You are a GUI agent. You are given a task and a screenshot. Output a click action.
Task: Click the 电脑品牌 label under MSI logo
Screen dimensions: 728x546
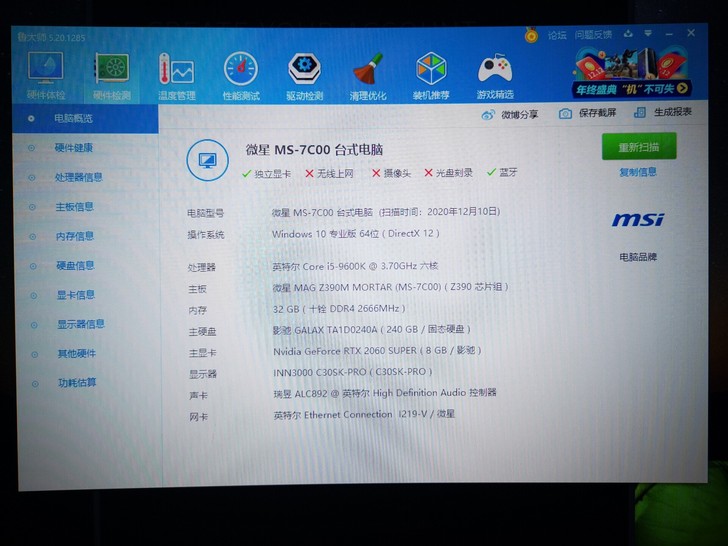click(638, 257)
